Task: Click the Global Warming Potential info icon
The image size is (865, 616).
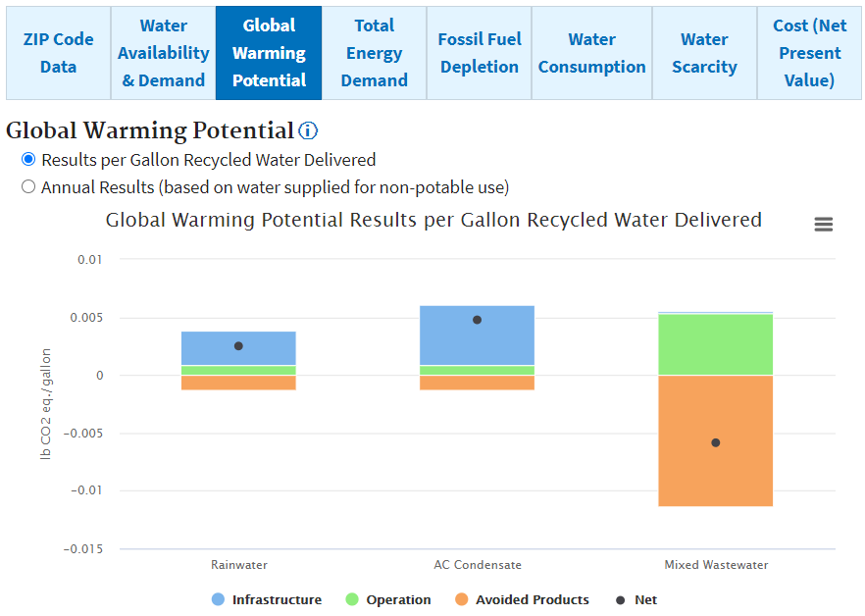Action: tap(309, 131)
